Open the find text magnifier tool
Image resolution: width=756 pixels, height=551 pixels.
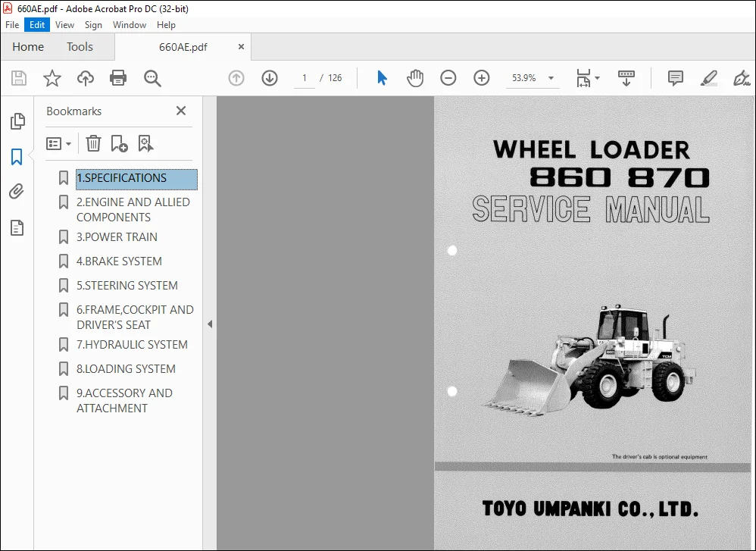click(152, 78)
